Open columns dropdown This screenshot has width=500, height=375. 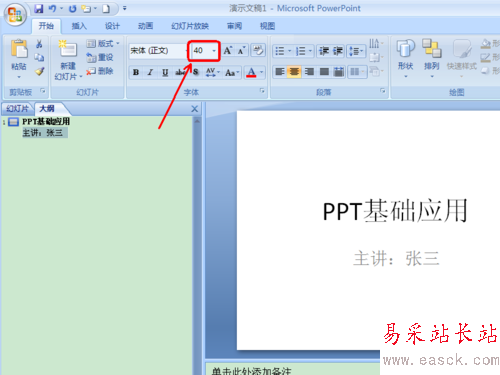point(357,72)
